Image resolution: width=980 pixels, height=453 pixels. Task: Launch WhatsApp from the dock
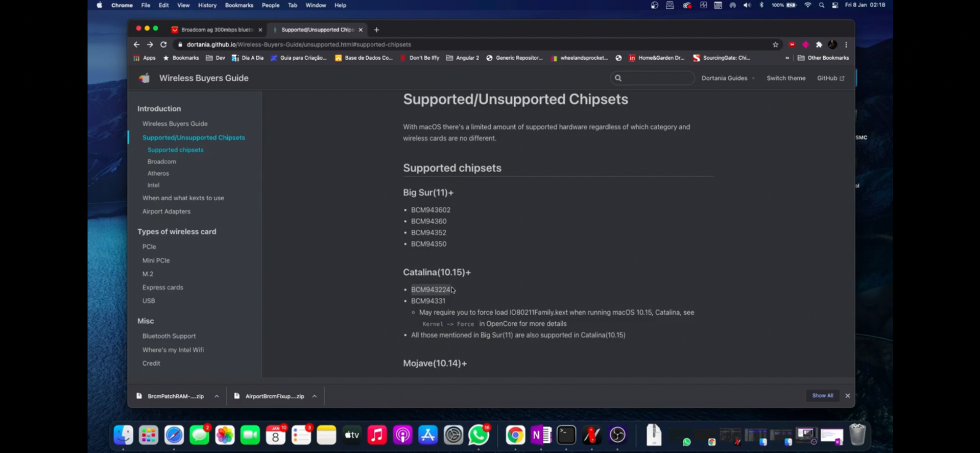pos(479,435)
